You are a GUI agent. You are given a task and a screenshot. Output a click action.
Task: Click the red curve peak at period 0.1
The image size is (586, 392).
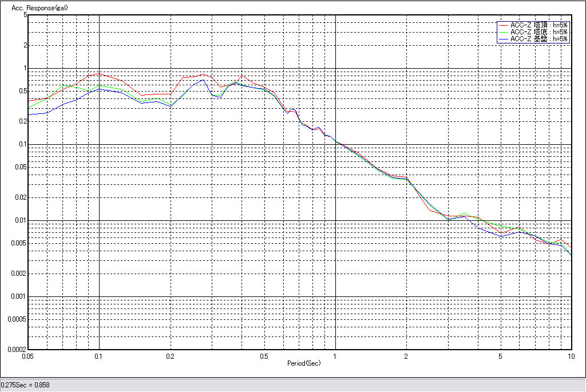pyautogui.click(x=99, y=73)
